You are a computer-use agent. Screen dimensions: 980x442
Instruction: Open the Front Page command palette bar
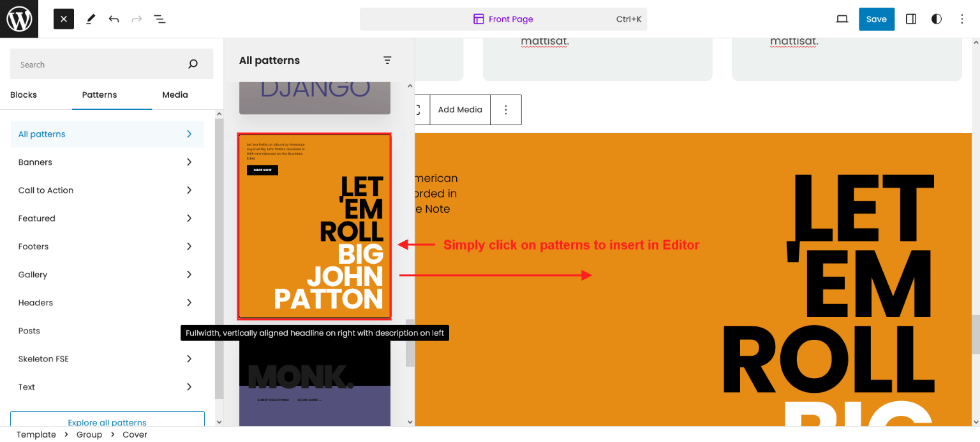click(x=503, y=19)
